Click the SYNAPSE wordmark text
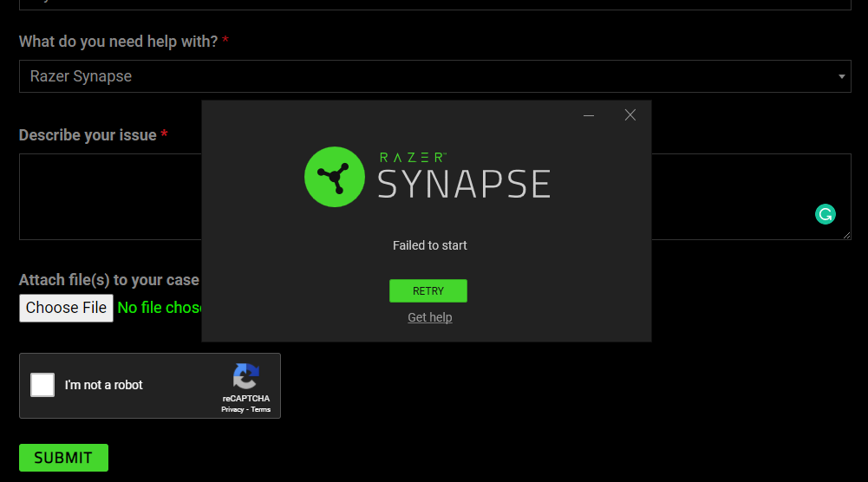Image resolution: width=868 pixels, height=482 pixels. 464,185
